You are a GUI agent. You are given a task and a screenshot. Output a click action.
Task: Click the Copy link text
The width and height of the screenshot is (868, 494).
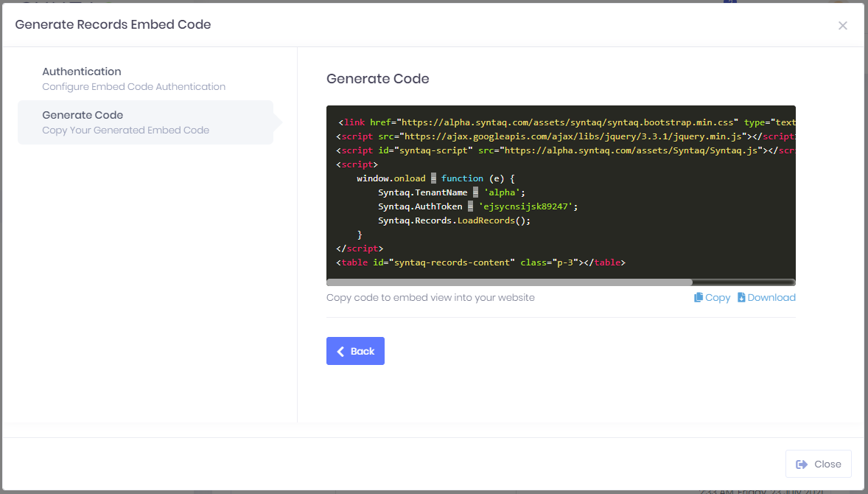718,297
